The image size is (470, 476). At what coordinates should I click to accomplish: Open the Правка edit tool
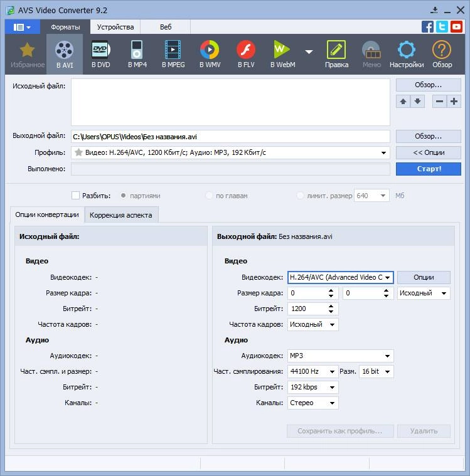click(x=336, y=54)
